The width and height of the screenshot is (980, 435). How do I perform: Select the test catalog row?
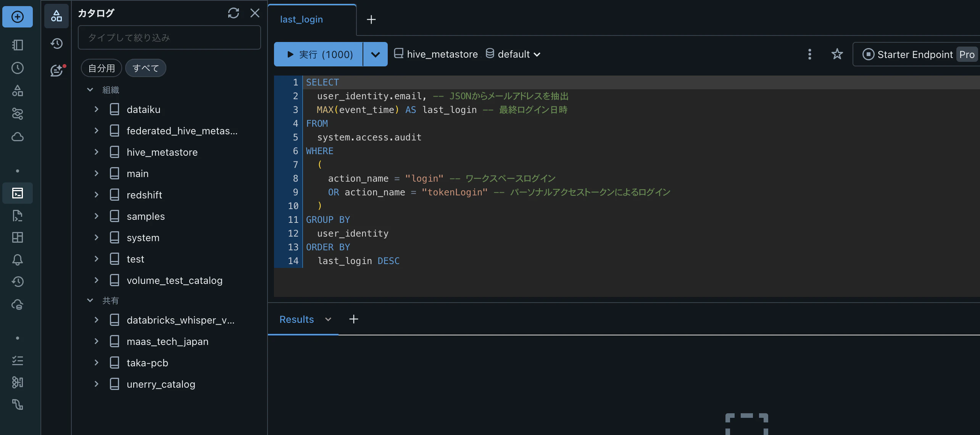pyautogui.click(x=169, y=259)
